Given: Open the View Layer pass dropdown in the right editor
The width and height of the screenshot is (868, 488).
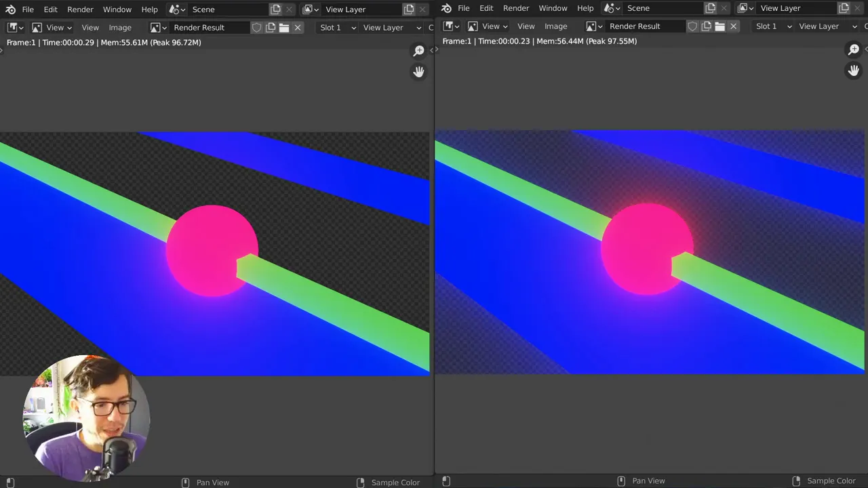Looking at the screenshot, I should (x=827, y=26).
